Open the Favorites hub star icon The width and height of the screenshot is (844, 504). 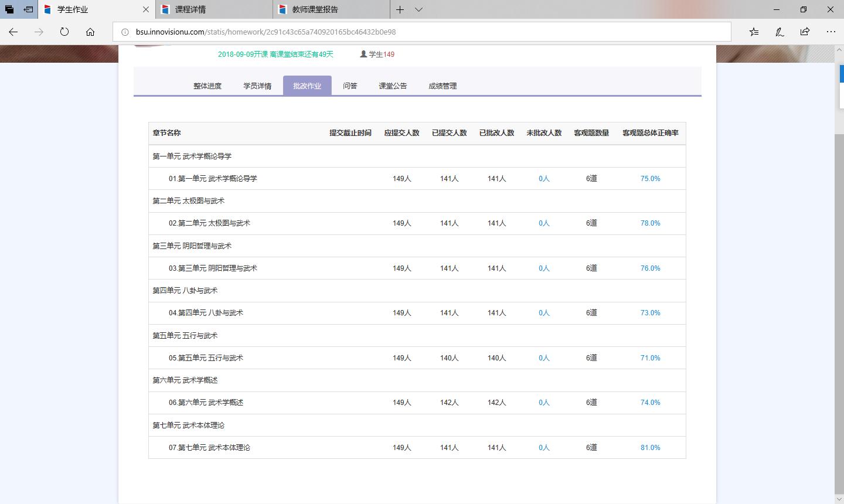click(754, 32)
